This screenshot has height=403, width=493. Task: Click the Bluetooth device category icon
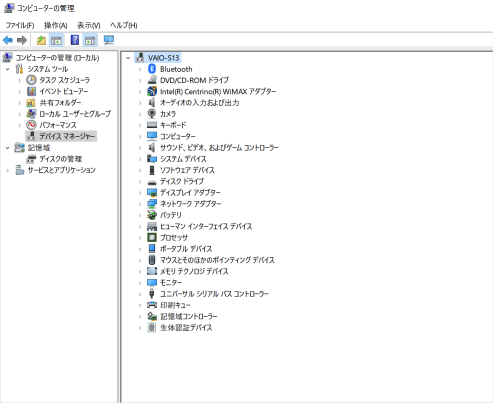152,69
